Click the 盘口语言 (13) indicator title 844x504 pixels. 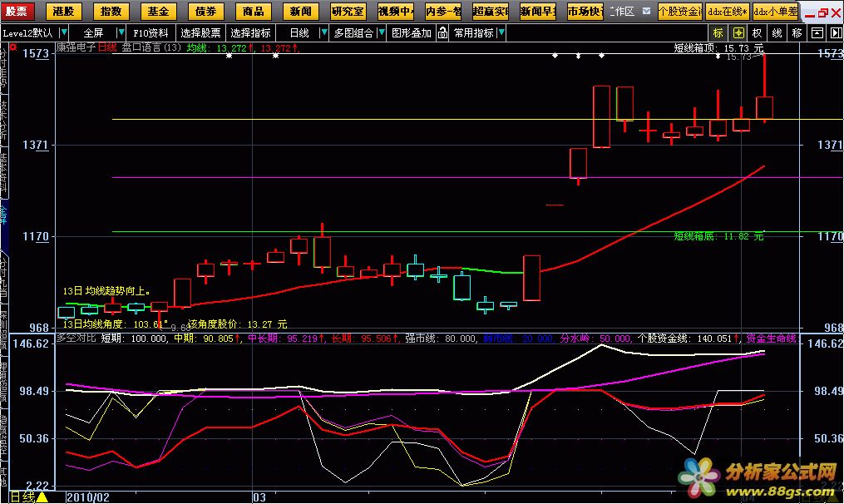pos(151,47)
